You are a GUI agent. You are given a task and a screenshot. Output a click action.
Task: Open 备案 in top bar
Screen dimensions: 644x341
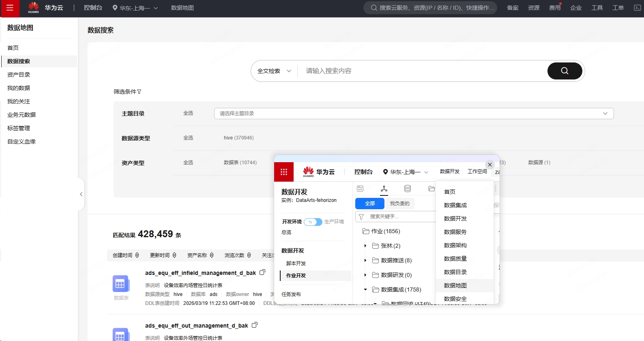tap(513, 8)
